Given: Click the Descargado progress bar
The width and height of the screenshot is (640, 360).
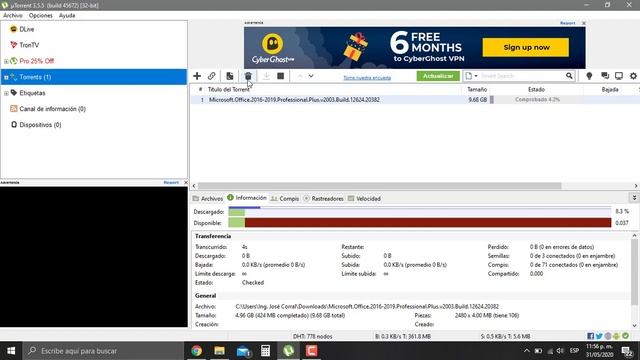Looking at the screenshot, I should coord(420,212).
